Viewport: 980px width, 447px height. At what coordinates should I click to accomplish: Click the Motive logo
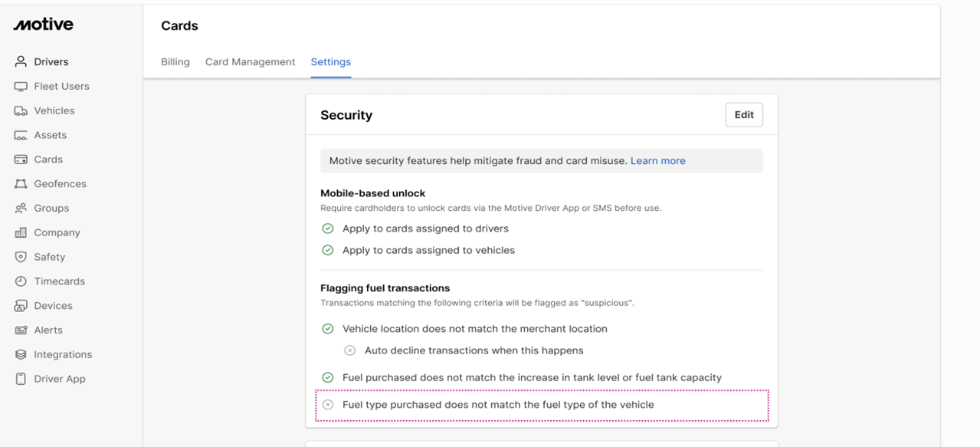pyautogui.click(x=44, y=25)
